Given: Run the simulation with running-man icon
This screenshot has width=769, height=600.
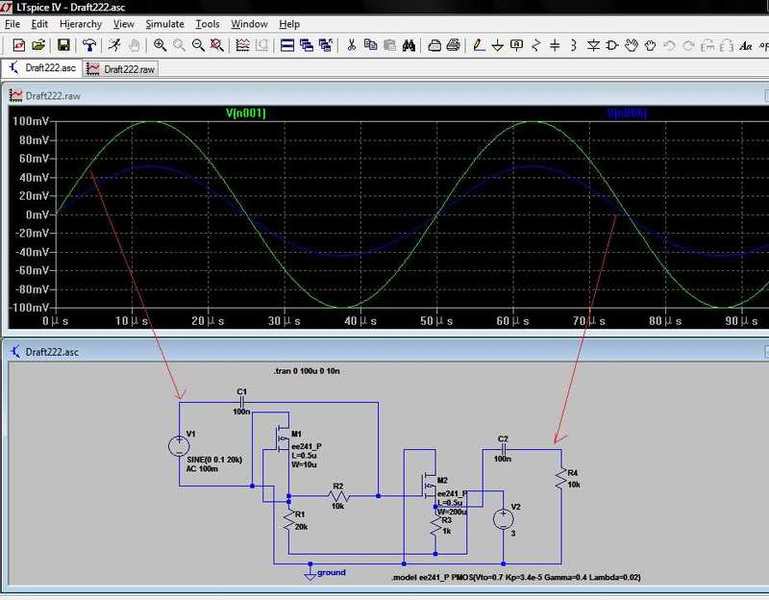Looking at the screenshot, I should coord(115,46).
